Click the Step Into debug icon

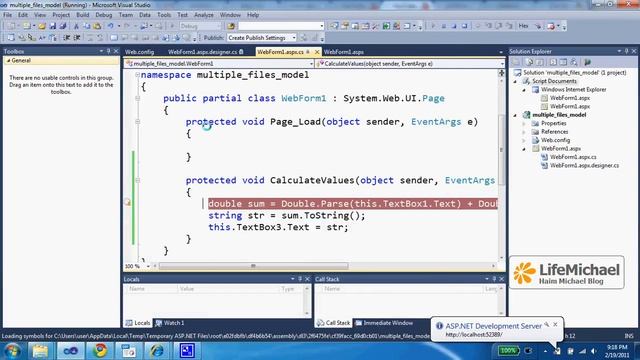click(x=489, y=26)
